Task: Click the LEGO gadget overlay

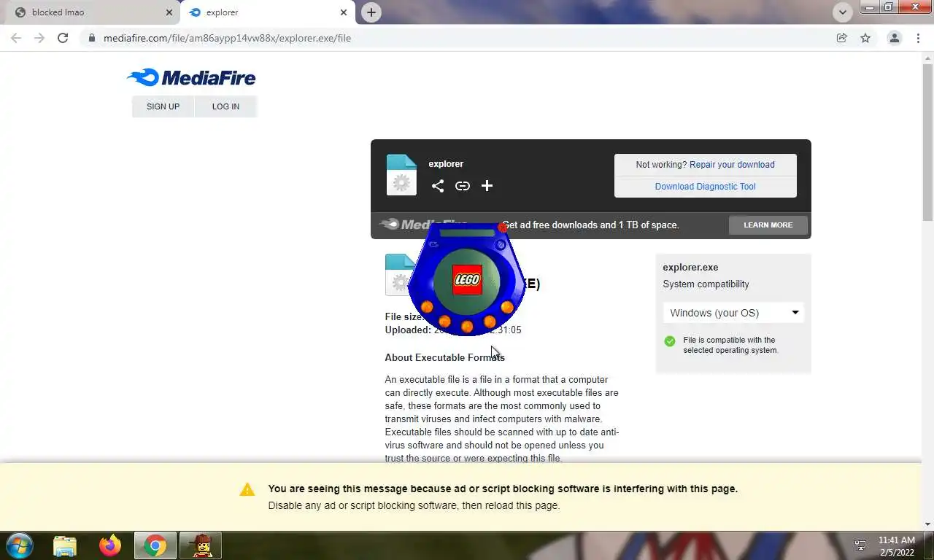Action: click(x=467, y=279)
